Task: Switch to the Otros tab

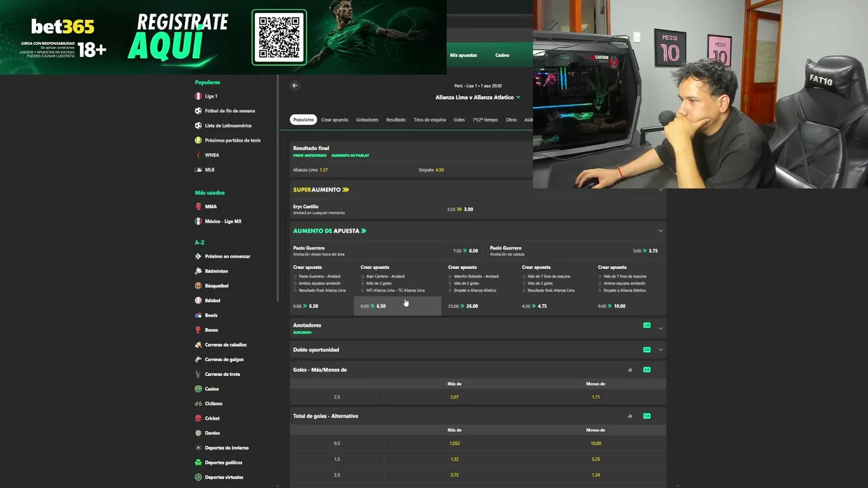Action: pyautogui.click(x=511, y=120)
